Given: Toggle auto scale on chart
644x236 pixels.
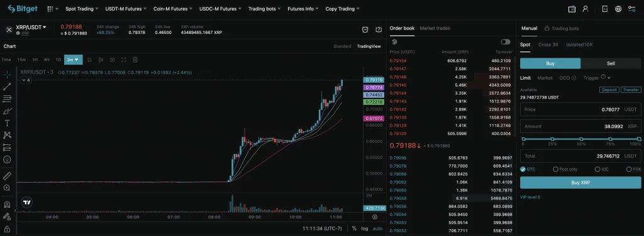Looking at the screenshot, I should click(x=377, y=228).
